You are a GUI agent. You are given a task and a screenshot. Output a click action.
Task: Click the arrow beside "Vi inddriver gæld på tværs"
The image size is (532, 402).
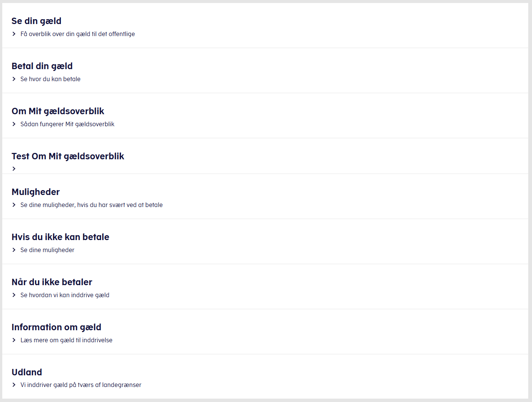click(14, 385)
